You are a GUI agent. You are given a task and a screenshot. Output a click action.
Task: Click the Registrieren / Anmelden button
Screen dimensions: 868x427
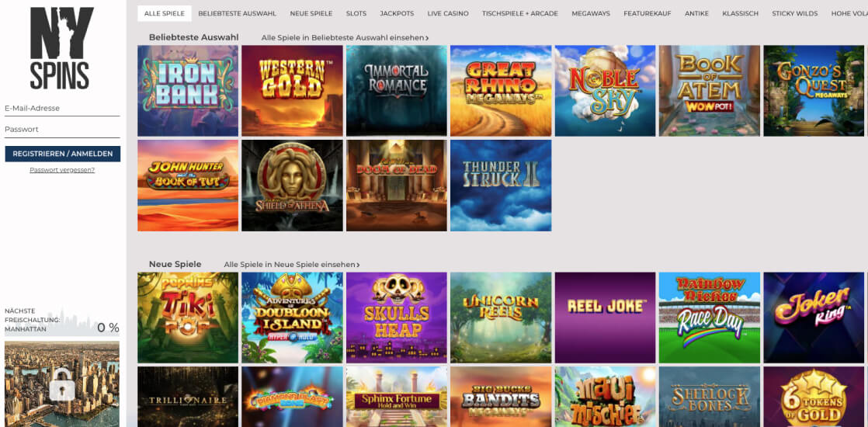[x=63, y=154]
